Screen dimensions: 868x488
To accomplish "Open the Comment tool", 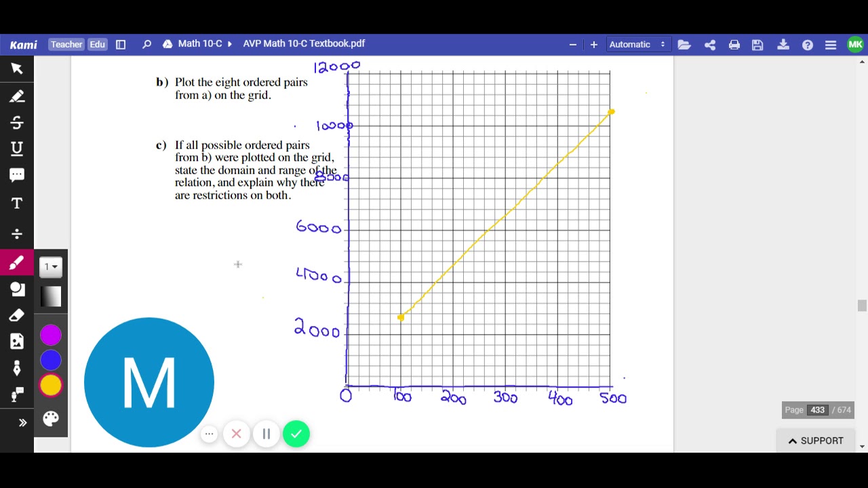I will (x=17, y=176).
